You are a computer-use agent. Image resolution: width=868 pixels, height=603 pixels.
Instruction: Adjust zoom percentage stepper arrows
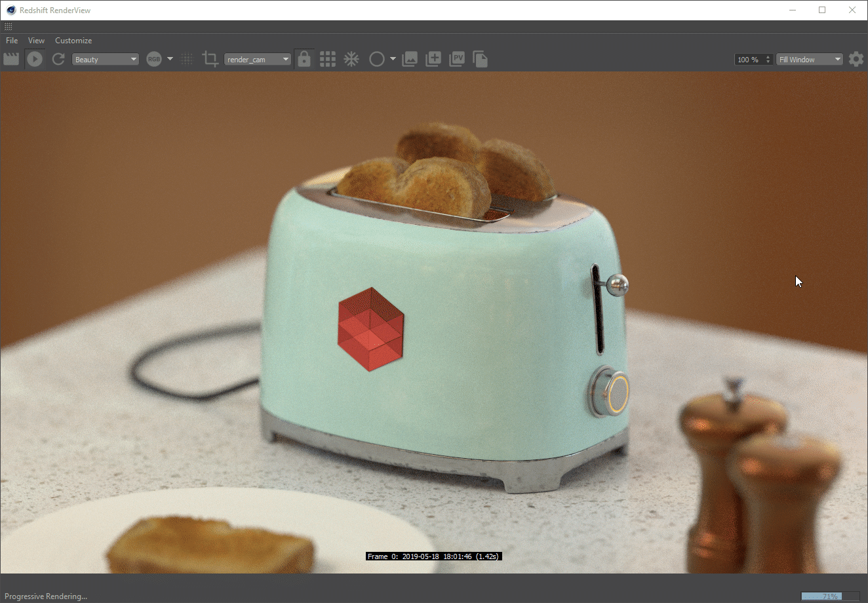click(768, 59)
